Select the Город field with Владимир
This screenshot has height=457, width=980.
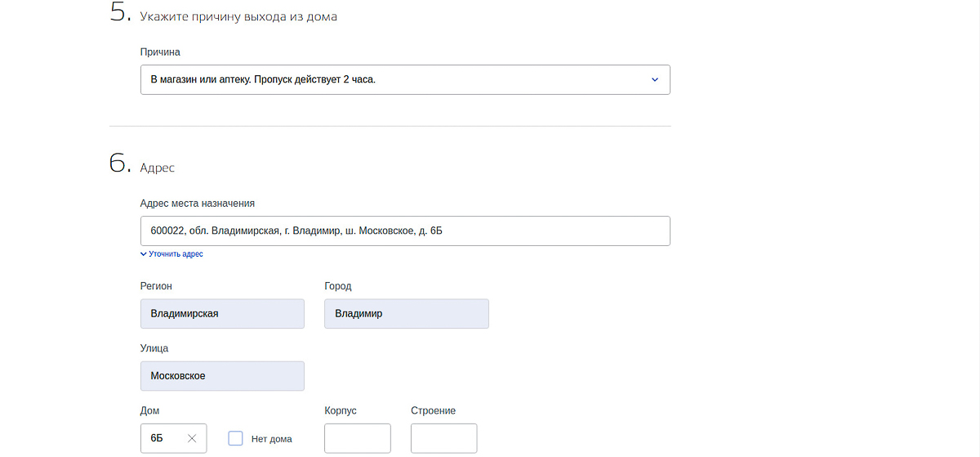[407, 314]
